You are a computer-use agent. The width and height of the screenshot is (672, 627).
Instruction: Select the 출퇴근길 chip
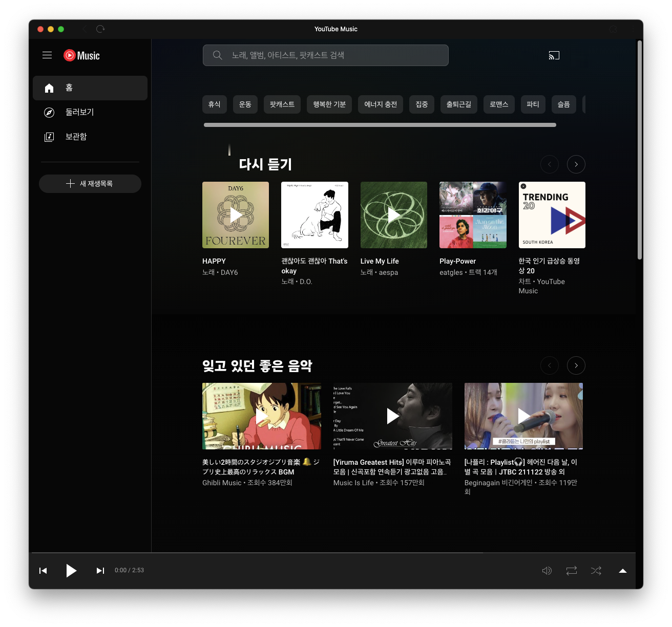click(458, 104)
